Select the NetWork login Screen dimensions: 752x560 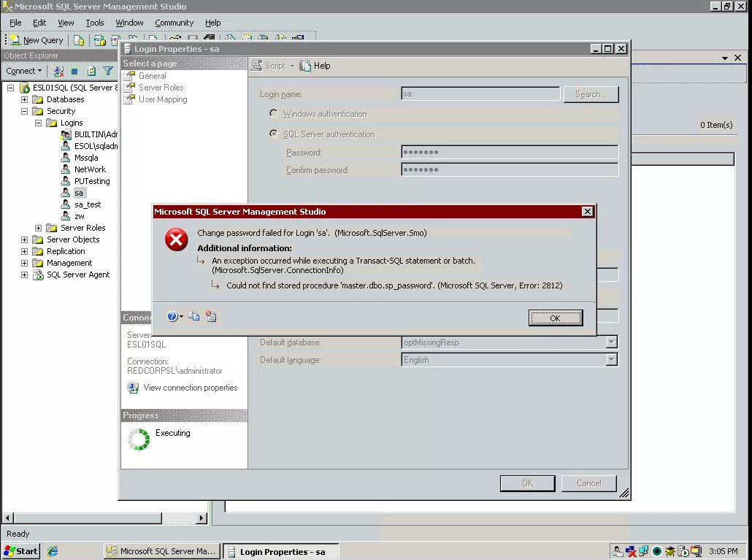point(90,169)
